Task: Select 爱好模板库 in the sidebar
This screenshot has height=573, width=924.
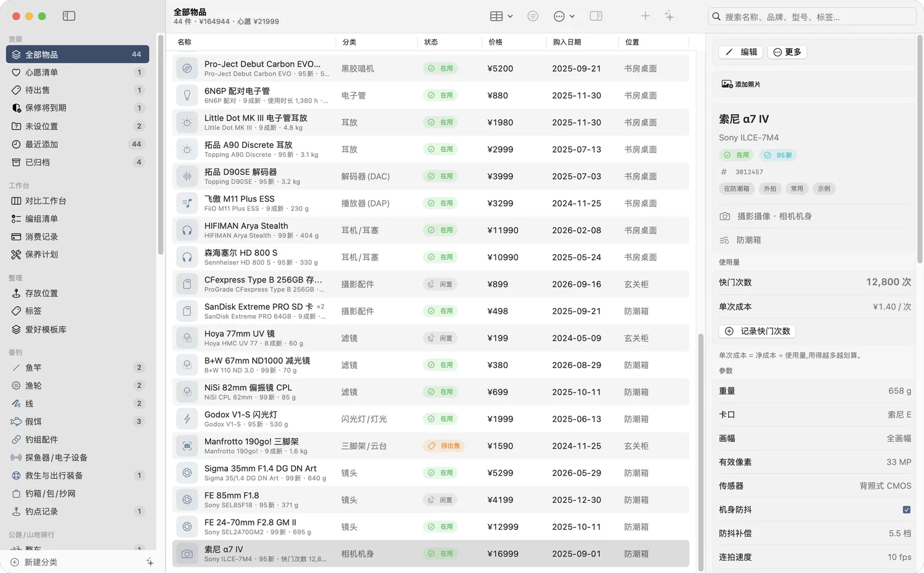Action: coord(78,329)
